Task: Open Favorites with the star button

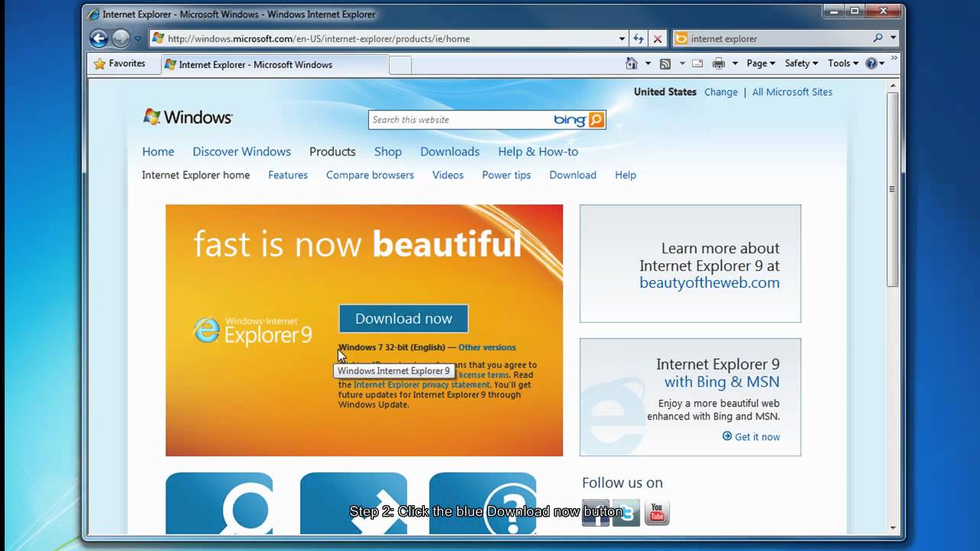Action: [x=119, y=64]
